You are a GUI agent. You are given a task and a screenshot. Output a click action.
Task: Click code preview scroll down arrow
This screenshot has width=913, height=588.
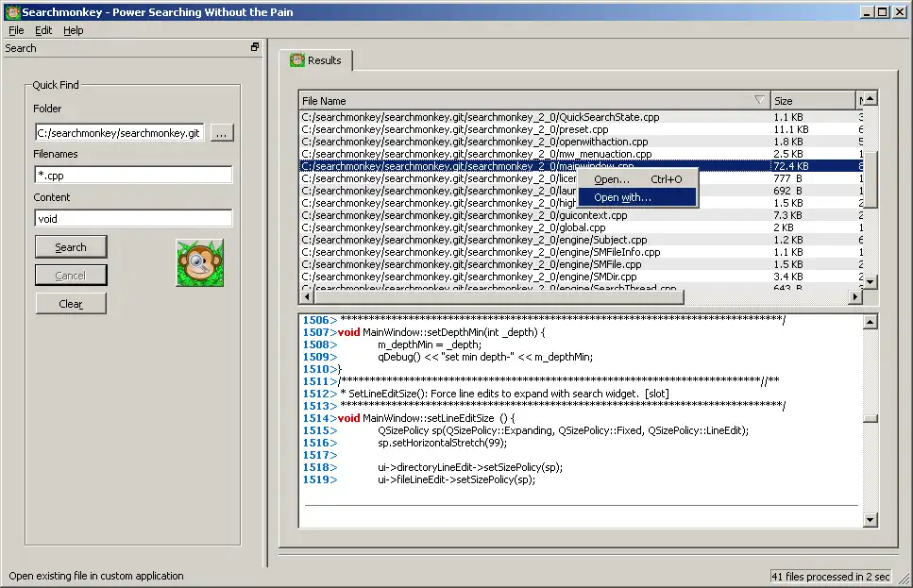[x=870, y=520]
